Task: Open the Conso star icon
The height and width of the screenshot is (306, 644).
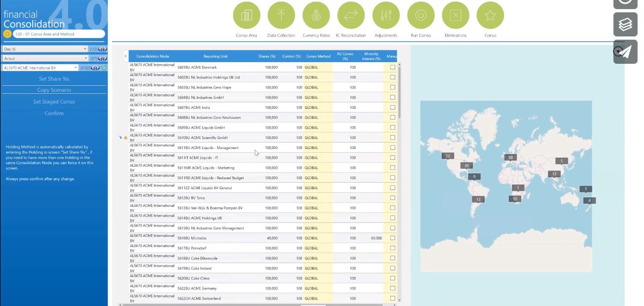Action: click(490, 16)
